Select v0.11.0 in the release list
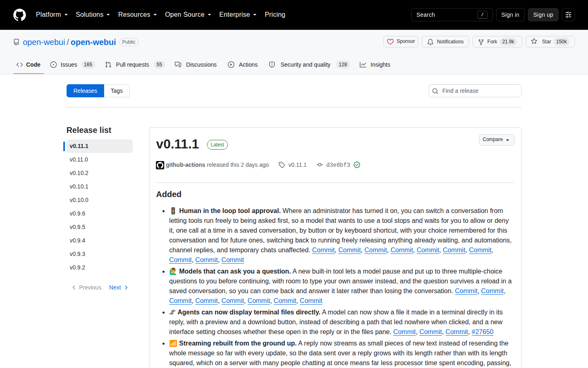588x368 pixels. 100,159
